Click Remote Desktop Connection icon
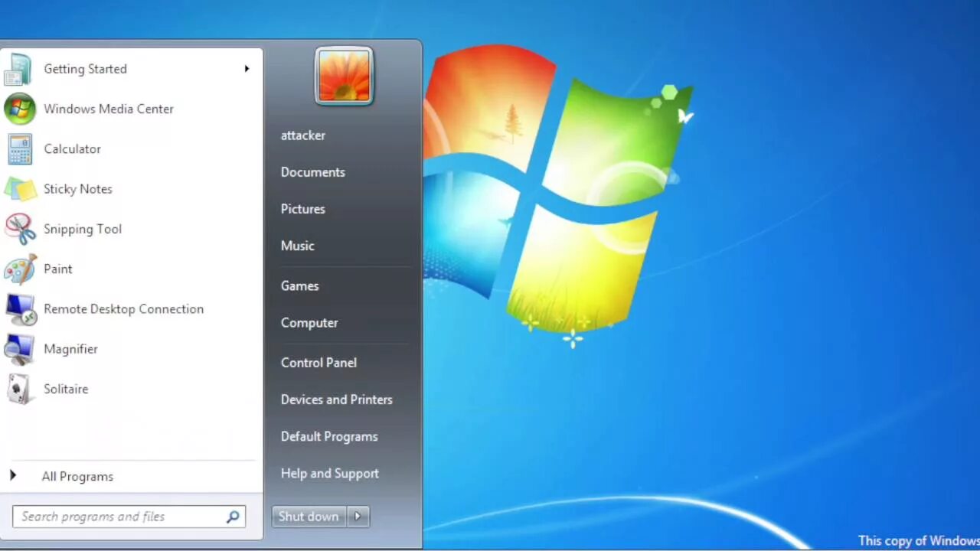The width and height of the screenshot is (980, 551). coord(20,309)
